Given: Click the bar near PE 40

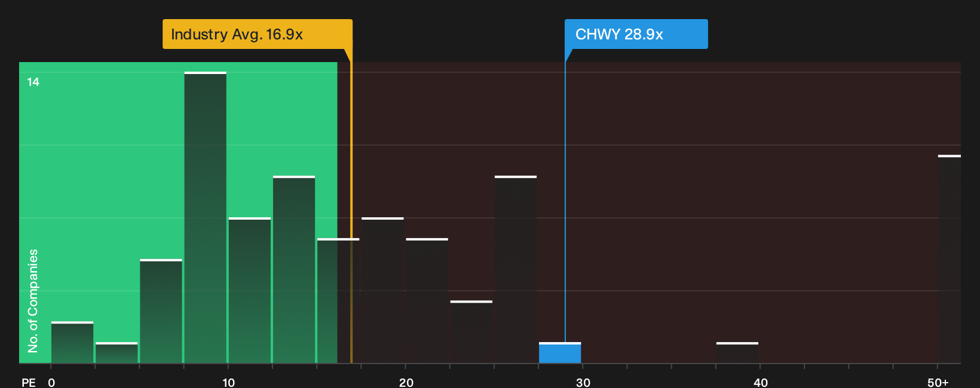Looking at the screenshot, I should pos(737,353).
